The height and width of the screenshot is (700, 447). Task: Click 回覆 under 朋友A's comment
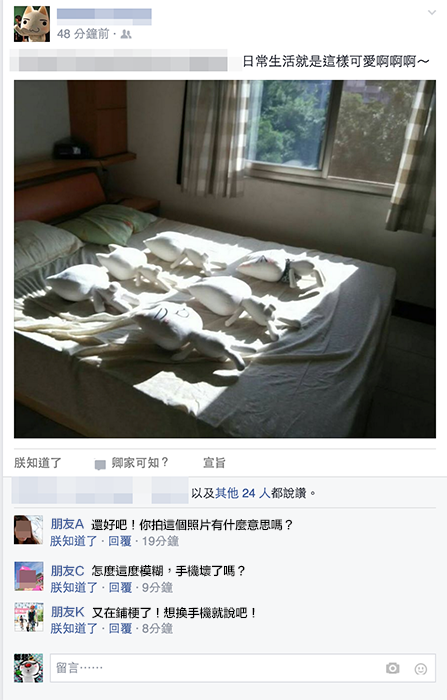click(x=120, y=541)
